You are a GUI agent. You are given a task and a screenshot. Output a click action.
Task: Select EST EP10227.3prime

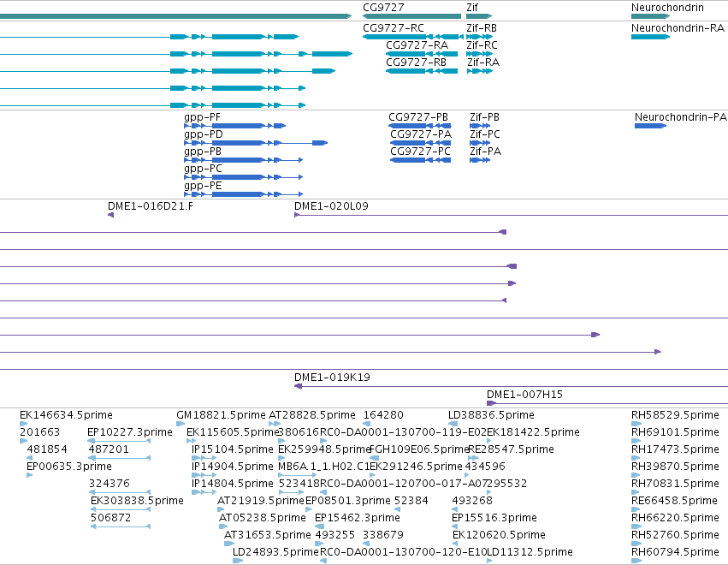tap(129, 432)
